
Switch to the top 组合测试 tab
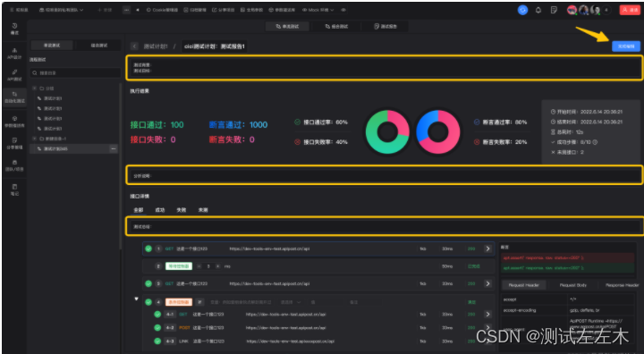pyautogui.click(x=336, y=26)
